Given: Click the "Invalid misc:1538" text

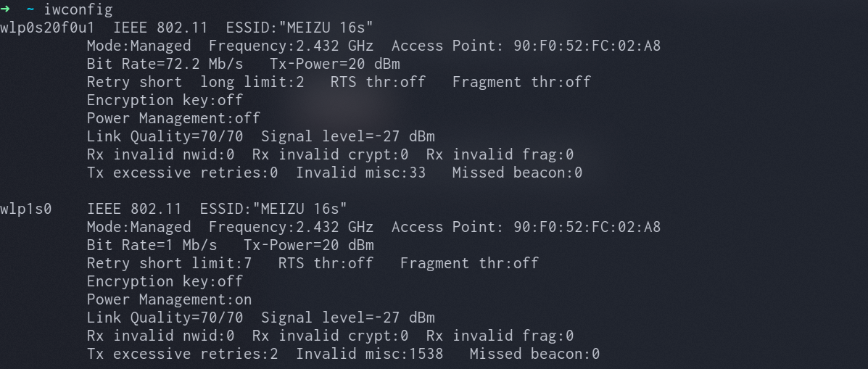Looking at the screenshot, I should [370, 354].
